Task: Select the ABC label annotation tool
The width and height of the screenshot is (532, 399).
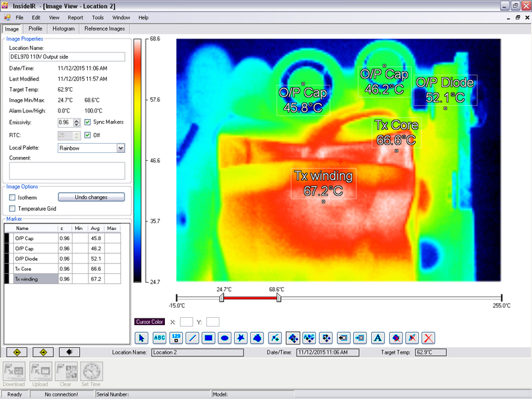Action: (158, 338)
